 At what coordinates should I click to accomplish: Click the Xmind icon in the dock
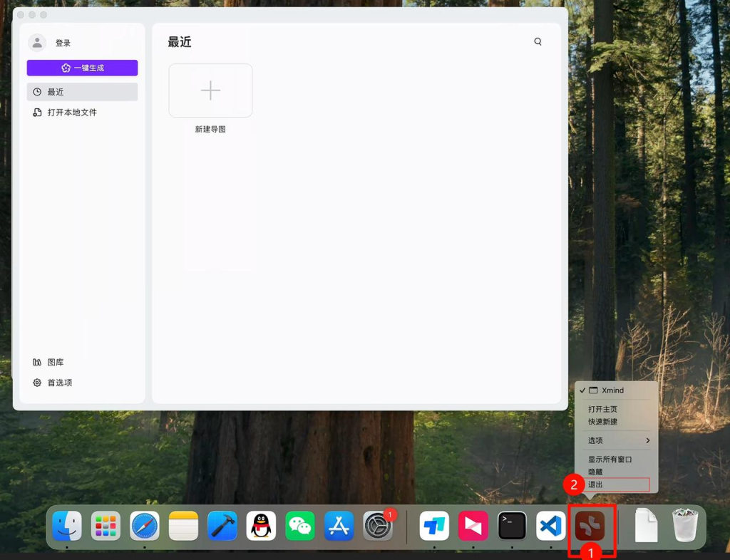(x=590, y=526)
